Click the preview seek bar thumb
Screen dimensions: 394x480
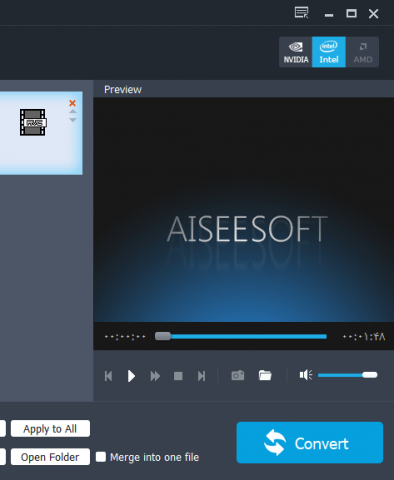163,336
